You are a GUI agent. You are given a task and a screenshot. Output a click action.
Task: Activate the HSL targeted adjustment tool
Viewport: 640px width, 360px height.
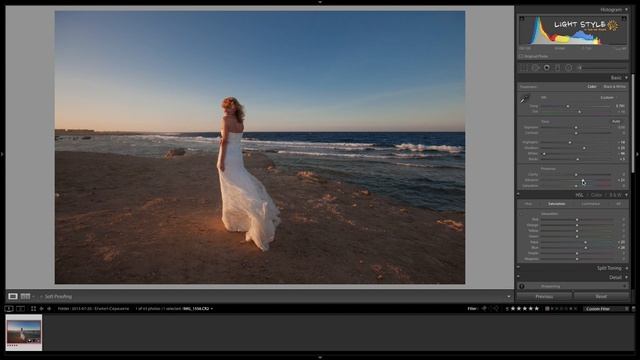(522, 214)
